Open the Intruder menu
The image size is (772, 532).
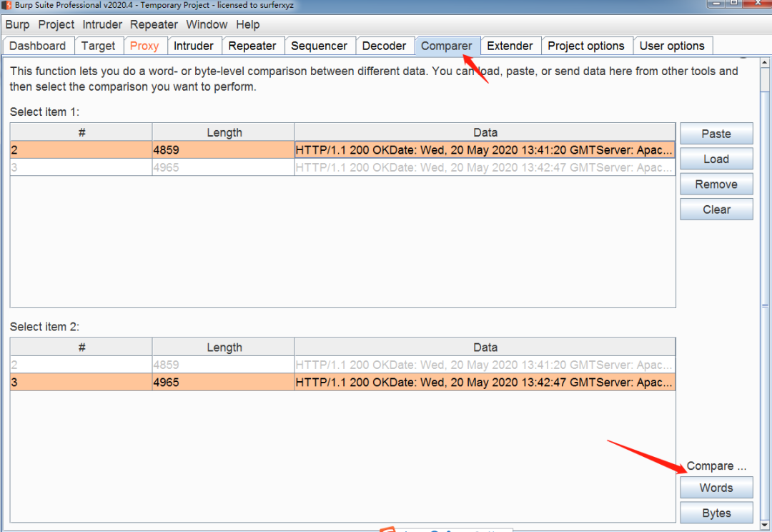[102, 24]
